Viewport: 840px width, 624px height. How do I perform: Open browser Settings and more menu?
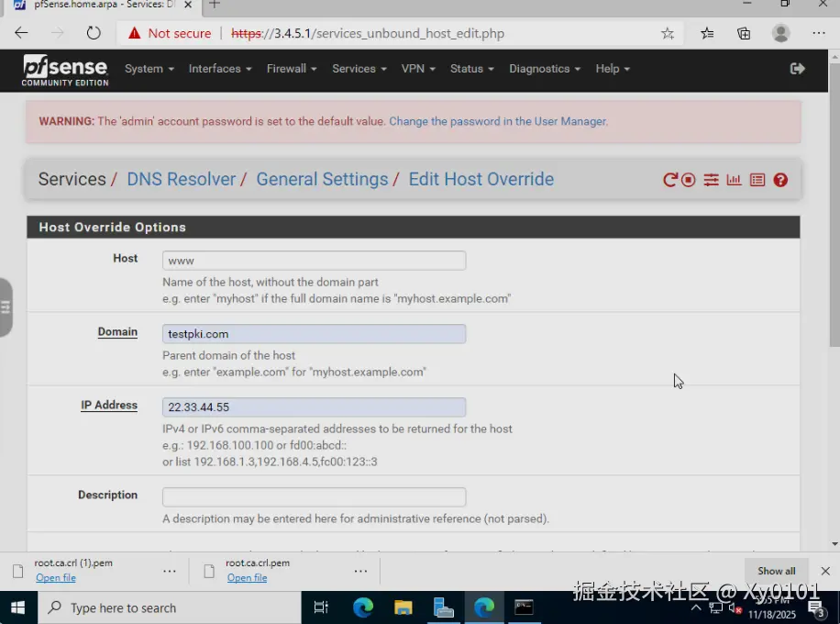[819, 33]
